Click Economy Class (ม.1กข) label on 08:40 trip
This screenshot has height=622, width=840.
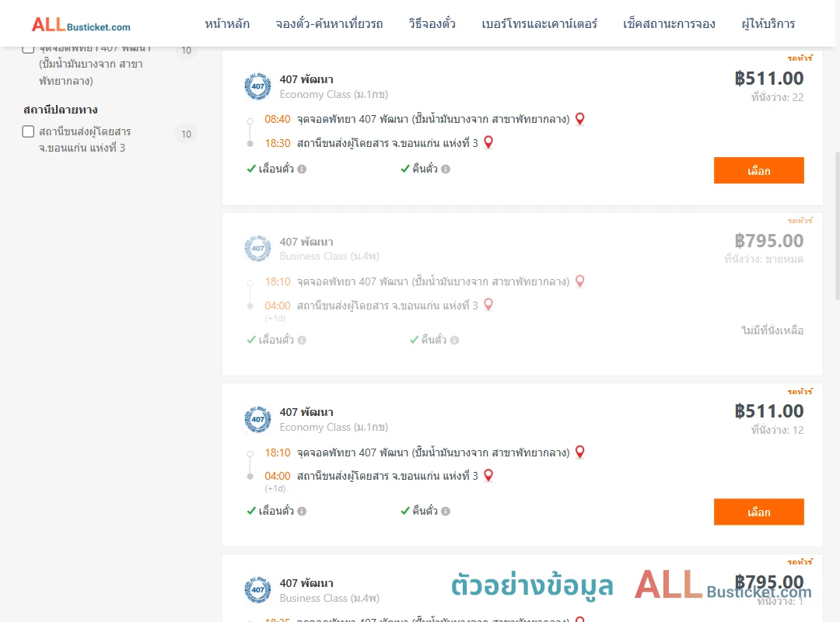pyautogui.click(x=334, y=94)
